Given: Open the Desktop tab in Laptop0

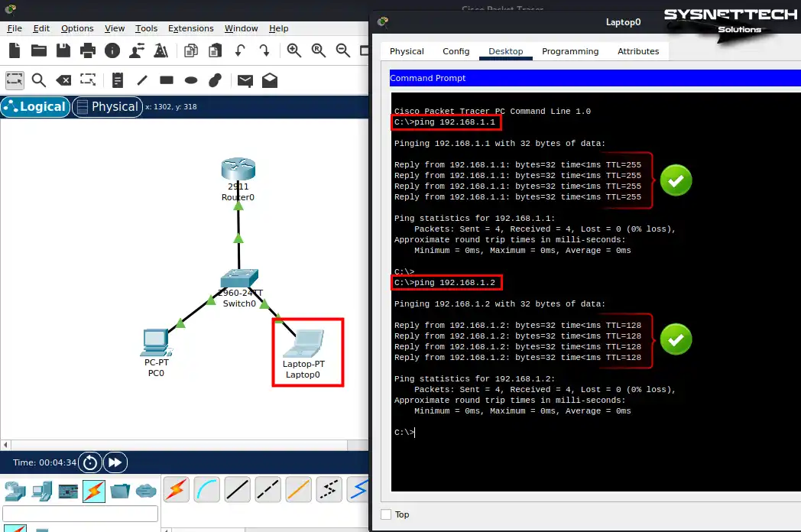Looking at the screenshot, I should tap(506, 51).
